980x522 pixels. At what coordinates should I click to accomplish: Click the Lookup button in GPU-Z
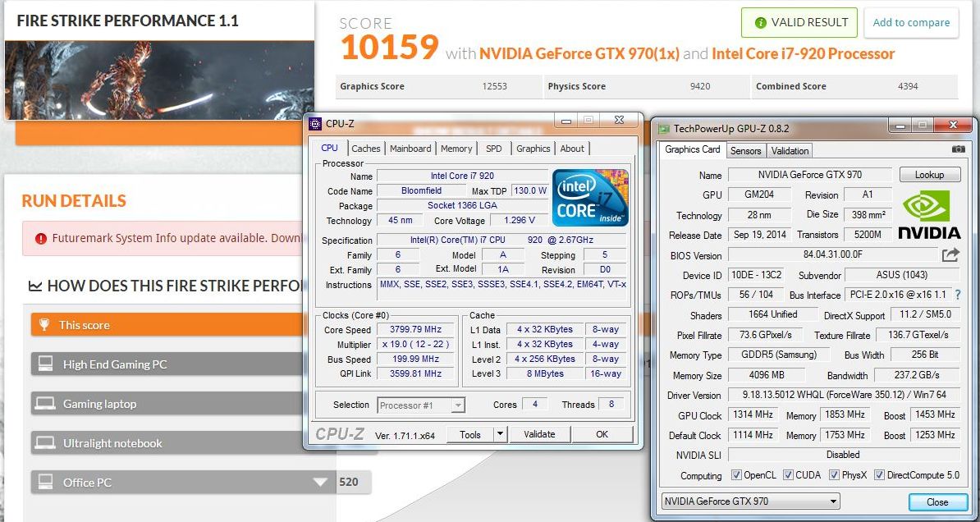930,175
